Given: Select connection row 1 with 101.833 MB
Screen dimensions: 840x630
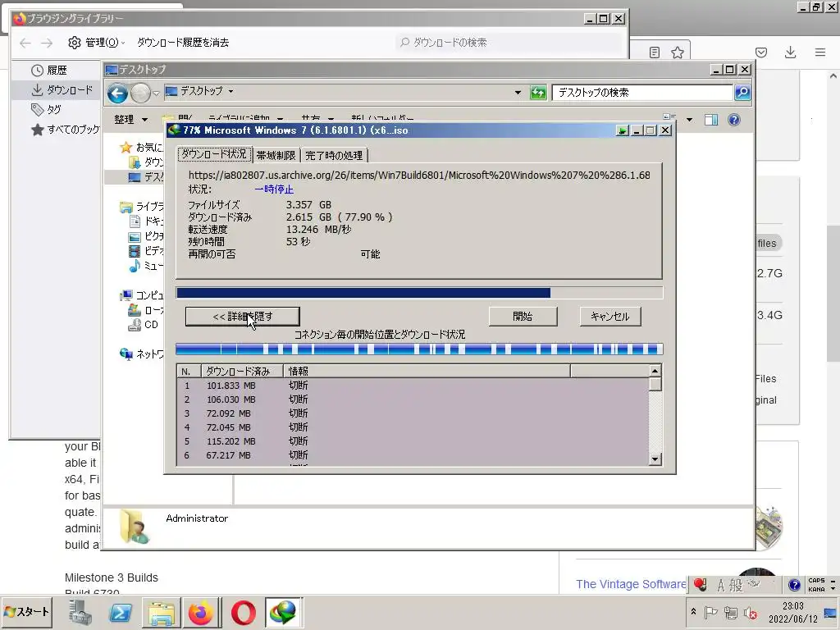Looking at the screenshot, I should click(x=413, y=386).
